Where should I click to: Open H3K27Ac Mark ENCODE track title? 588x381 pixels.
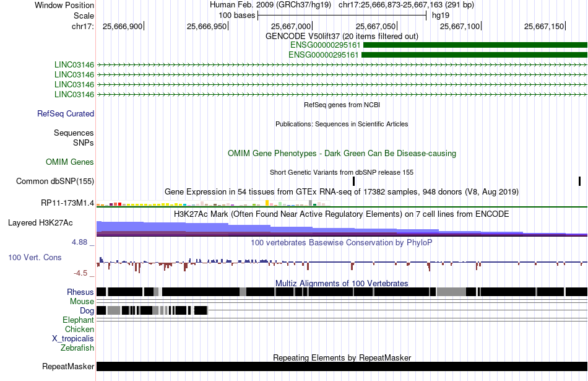342,214
